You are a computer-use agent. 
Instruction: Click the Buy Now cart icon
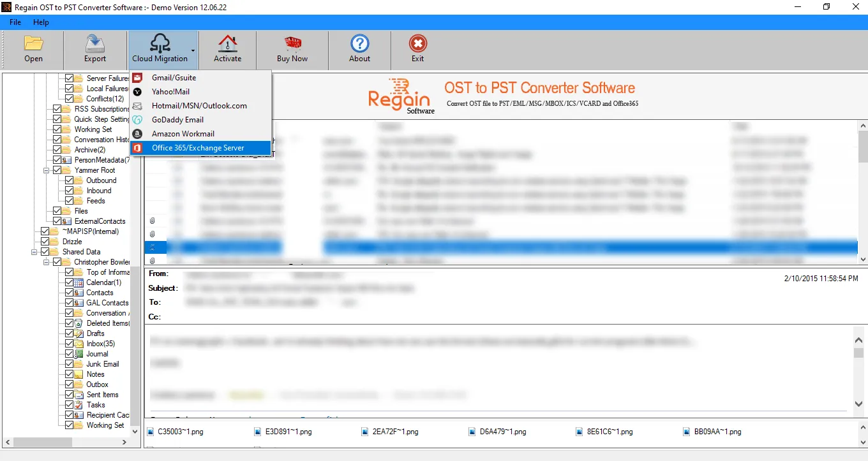pos(292,43)
